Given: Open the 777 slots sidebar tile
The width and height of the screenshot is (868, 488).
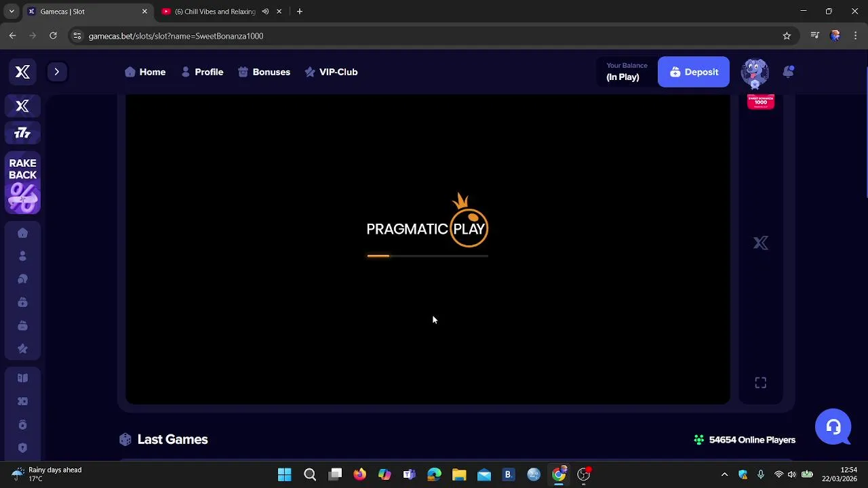Looking at the screenshot, I should 22,134.
